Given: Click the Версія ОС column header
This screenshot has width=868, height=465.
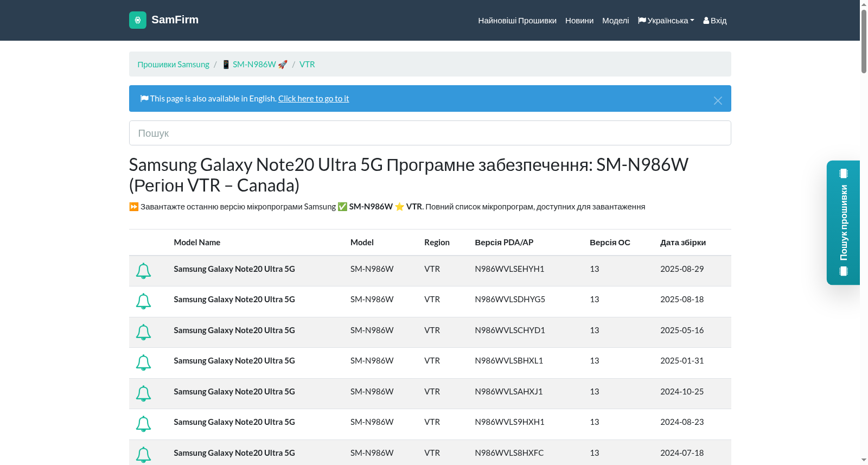Looking at the screenshot, I should click(x=610, y=243).
